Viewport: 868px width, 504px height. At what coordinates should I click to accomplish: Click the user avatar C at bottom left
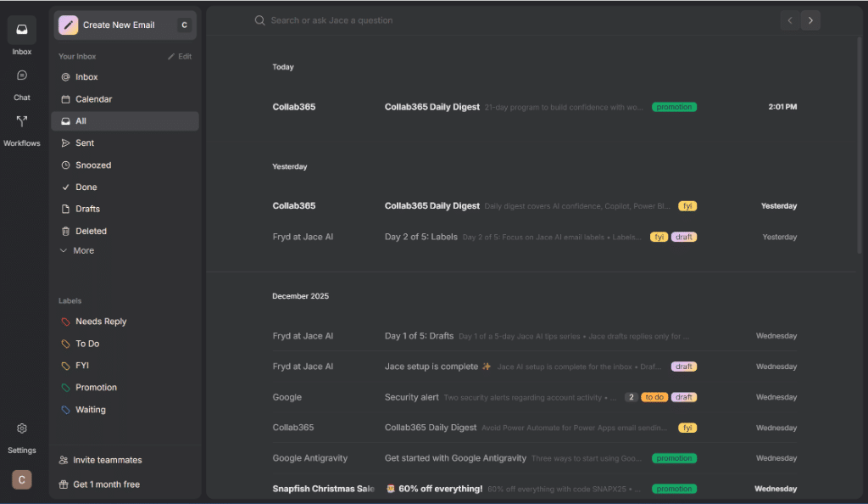[22, 480]
